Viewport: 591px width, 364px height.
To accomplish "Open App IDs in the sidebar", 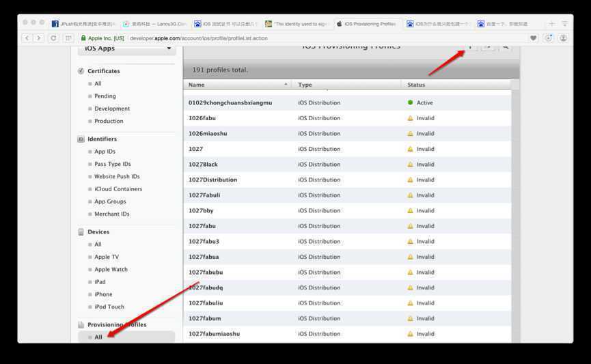I will point(105,152).
